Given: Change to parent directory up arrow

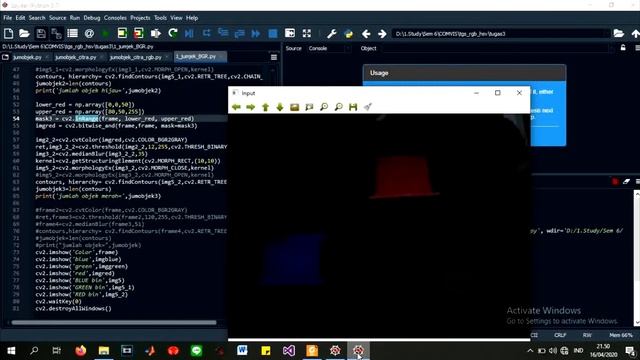Looking at the screenshot, I should (635, 33).
